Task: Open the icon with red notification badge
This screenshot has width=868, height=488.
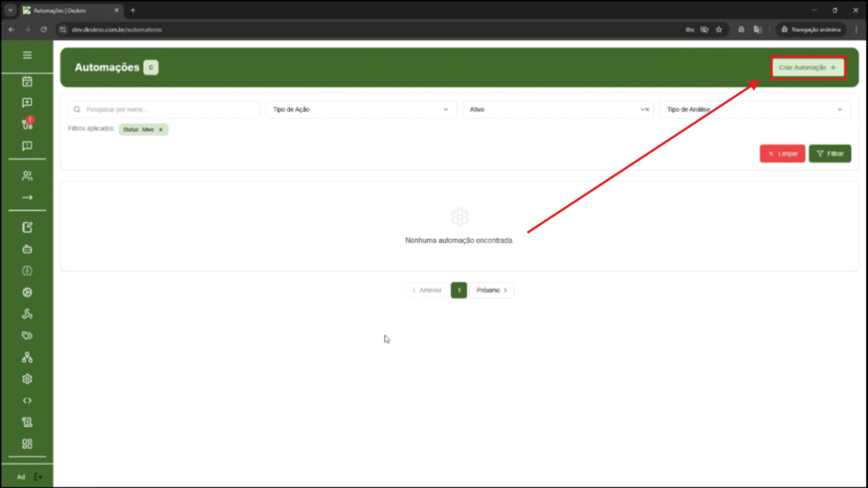Action: coord(27,124)
